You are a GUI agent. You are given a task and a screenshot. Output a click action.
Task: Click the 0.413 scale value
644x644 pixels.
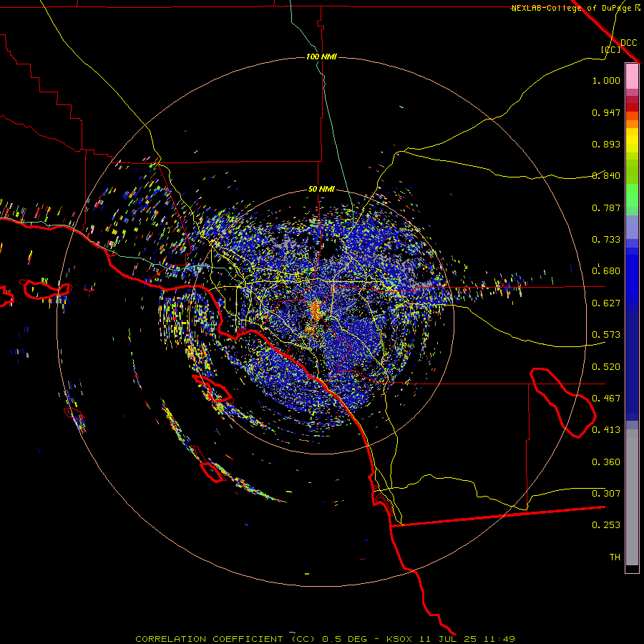(606, 430)
